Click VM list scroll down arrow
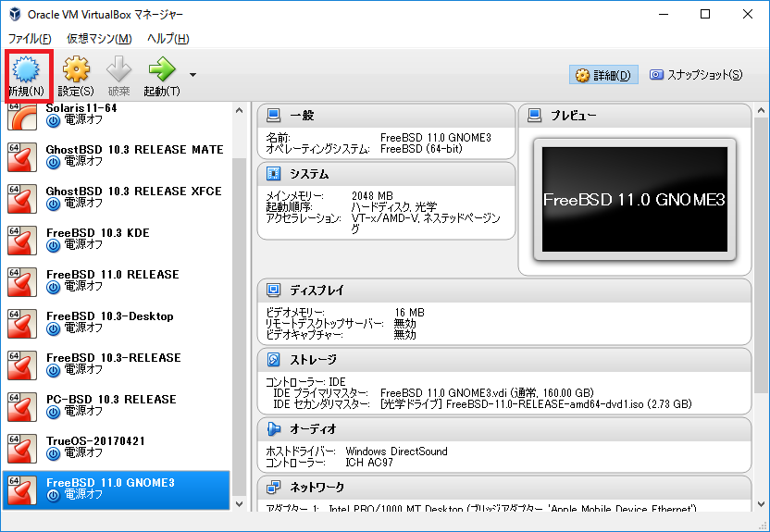Screen dimensions: 770x532 (x=239, y=503)
